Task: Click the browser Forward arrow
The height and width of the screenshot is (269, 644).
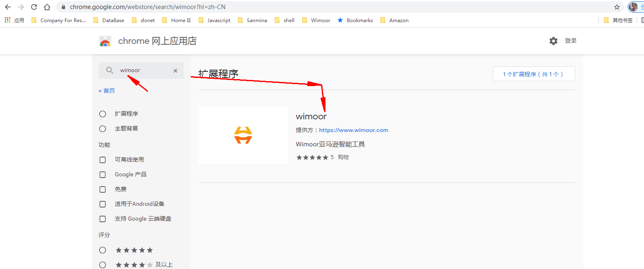Action: click(21, 7)
